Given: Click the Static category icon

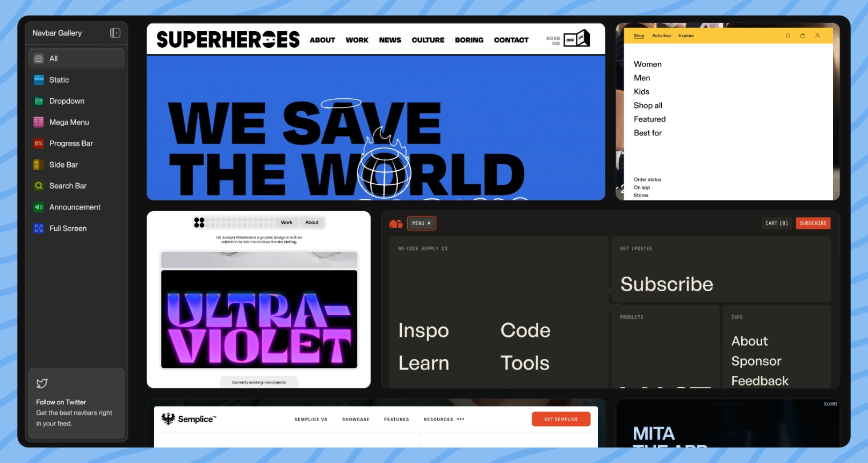Looking at the screenshot, I should coord(39,80).
